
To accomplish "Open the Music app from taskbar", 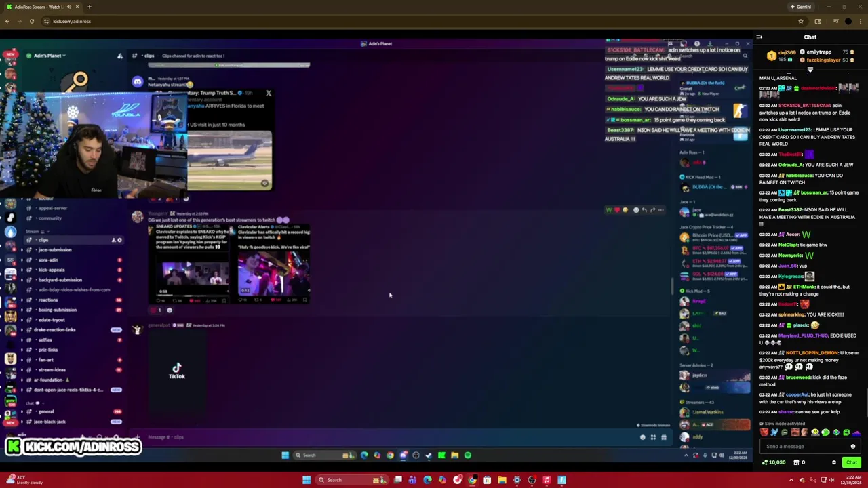I will [547, 480].
